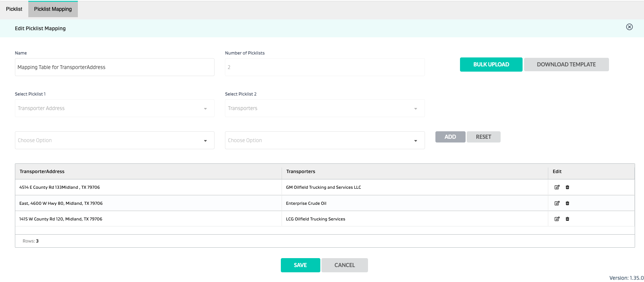Image resolution: width=644 pixels, height=282 pixels.
Task: Delete the LCG Oilfield Trucking Services row
Action: tap(567, 219)
